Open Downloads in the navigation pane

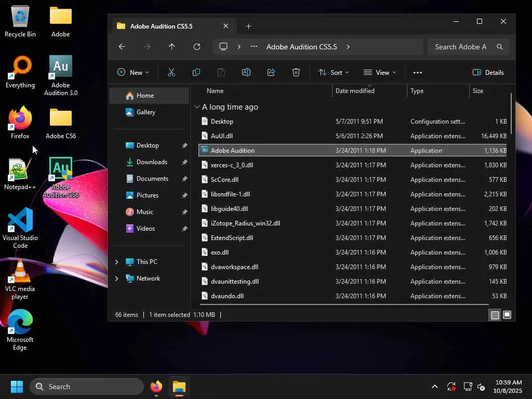[x=149, y=162]
